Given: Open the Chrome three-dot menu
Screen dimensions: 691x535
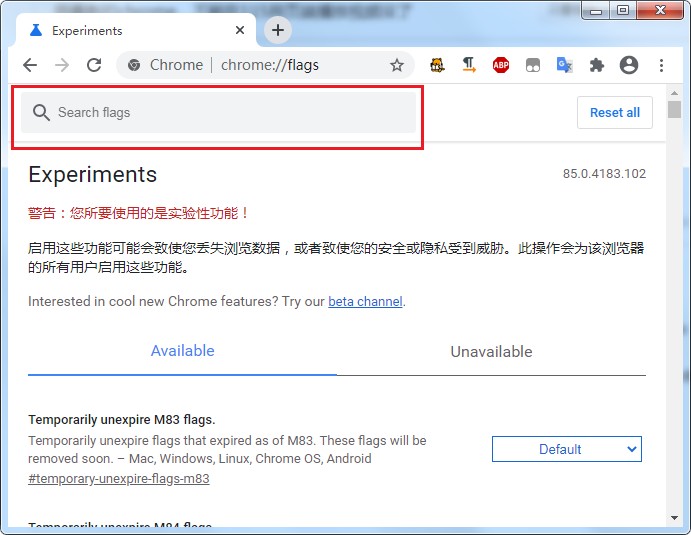Looking at the screenshot, I should pyautogui.click(x=661, y=65).
